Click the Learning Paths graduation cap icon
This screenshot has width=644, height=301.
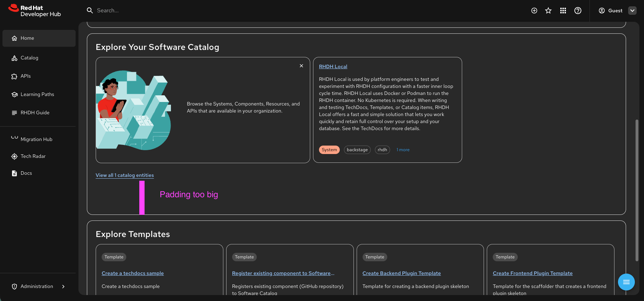[x=14, y=95]
